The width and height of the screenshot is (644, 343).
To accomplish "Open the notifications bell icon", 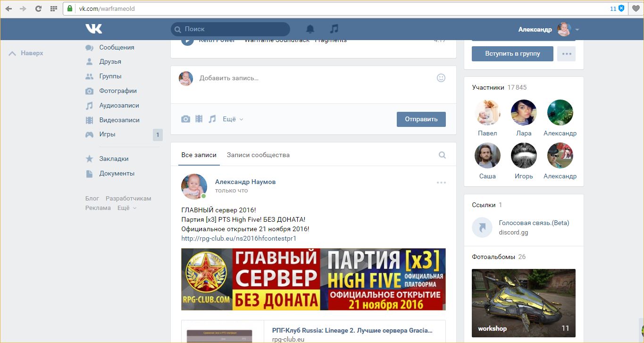I will pyautogui.click(x=310, y=29).
